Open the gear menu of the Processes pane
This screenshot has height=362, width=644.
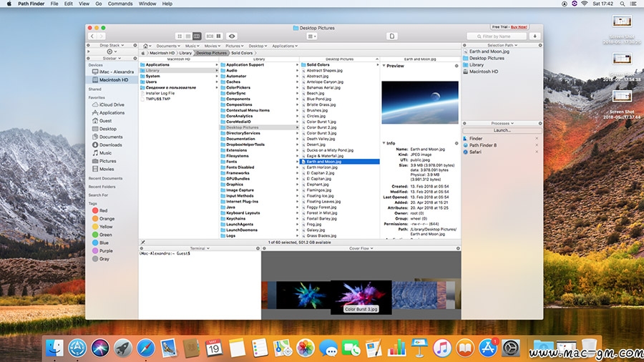(540, 123)
